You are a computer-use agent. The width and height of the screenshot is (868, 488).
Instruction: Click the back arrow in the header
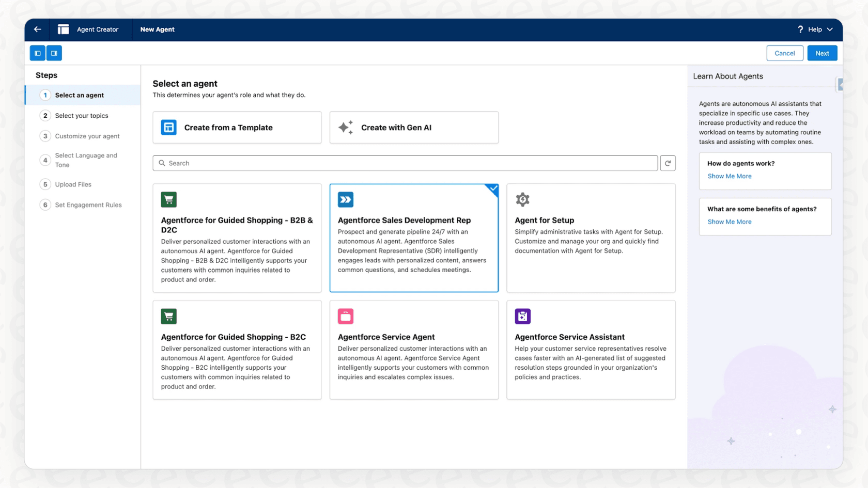pos(37,29)
